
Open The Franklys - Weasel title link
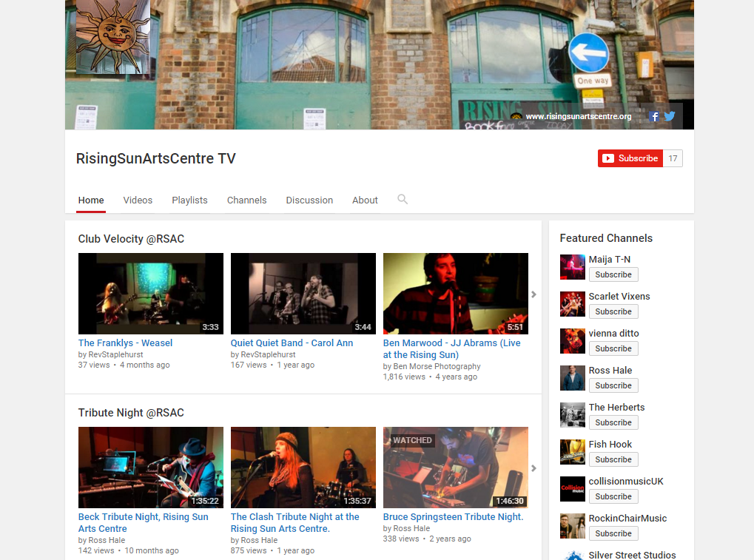click(x=125, y=343)
